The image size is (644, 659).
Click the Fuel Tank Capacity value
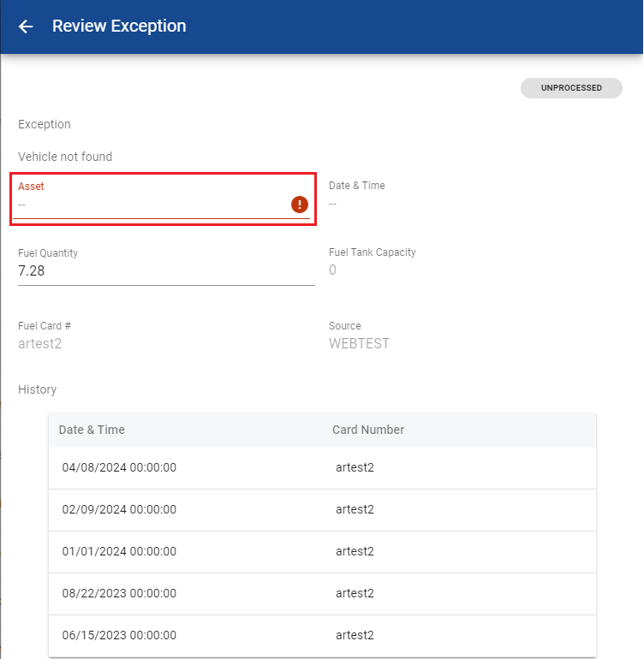333,270
